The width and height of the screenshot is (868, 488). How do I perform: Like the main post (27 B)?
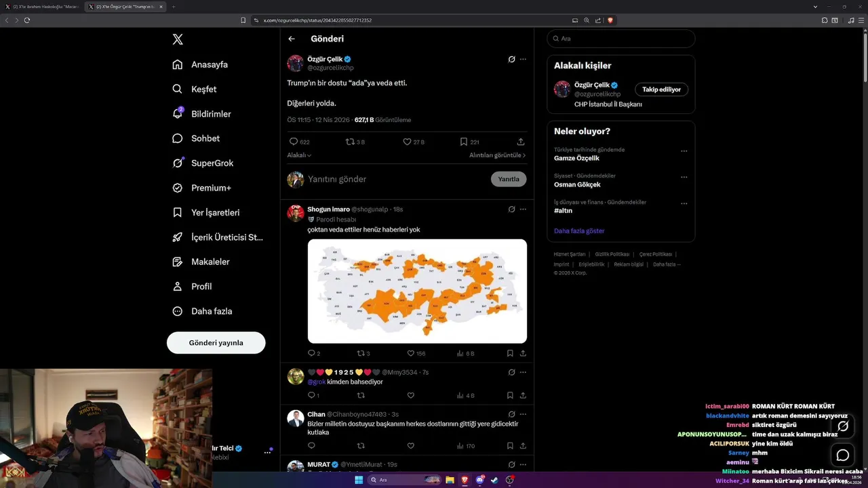pos(413,142)
